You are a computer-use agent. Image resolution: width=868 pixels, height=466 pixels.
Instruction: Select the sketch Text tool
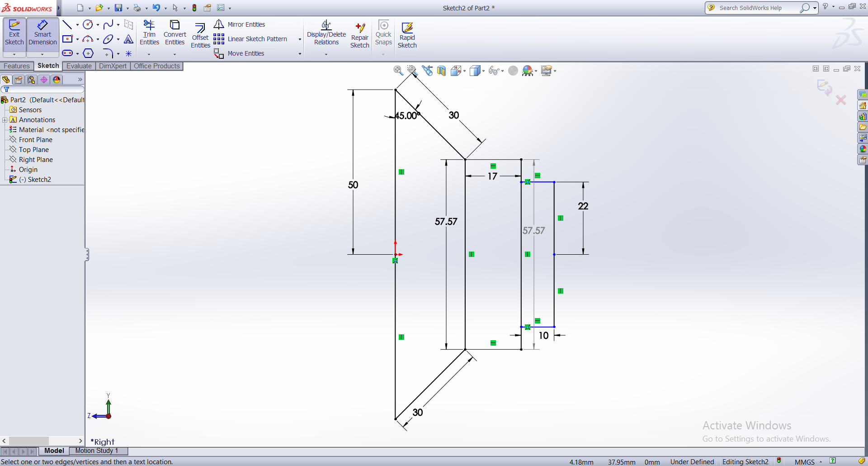pyautogui.click(x=128, y=39)
